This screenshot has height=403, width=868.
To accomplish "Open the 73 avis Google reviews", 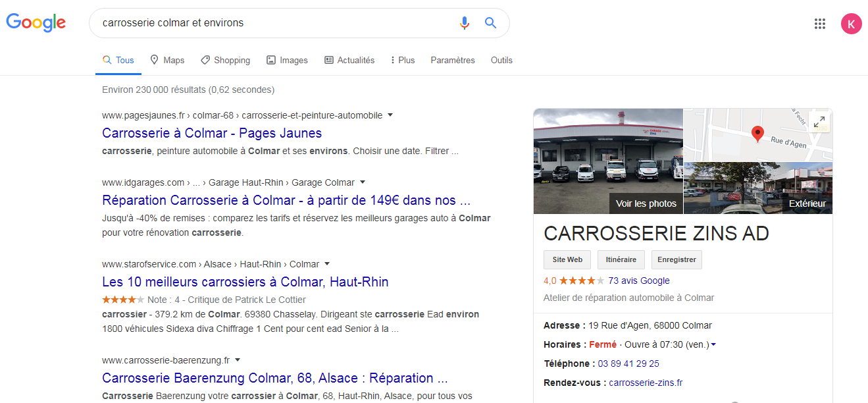I will [x=639, y=281].
